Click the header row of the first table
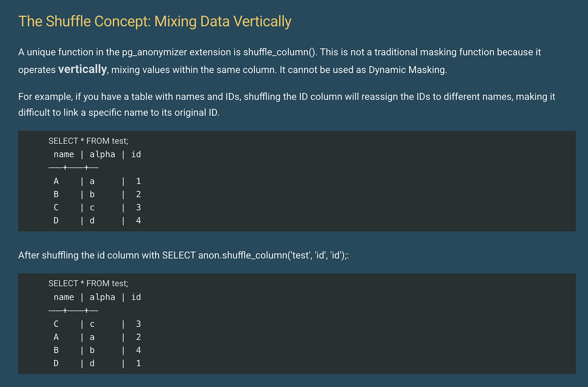This screenshot has height=387, width=588. coord(97,155)
